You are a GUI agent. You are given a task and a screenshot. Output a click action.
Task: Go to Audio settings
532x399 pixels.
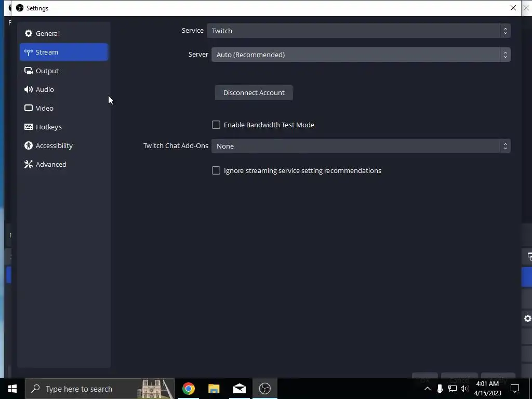[x=64, y=89]
